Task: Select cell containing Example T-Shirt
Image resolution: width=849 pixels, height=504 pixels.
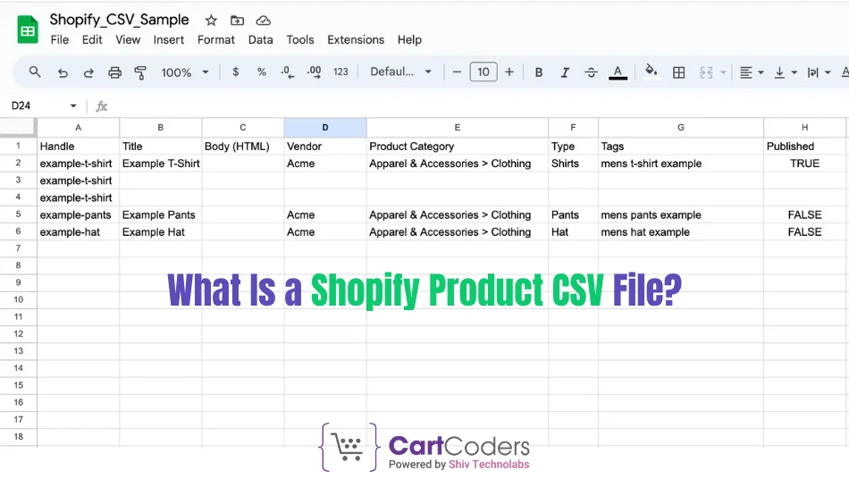Action: [160, 164]
